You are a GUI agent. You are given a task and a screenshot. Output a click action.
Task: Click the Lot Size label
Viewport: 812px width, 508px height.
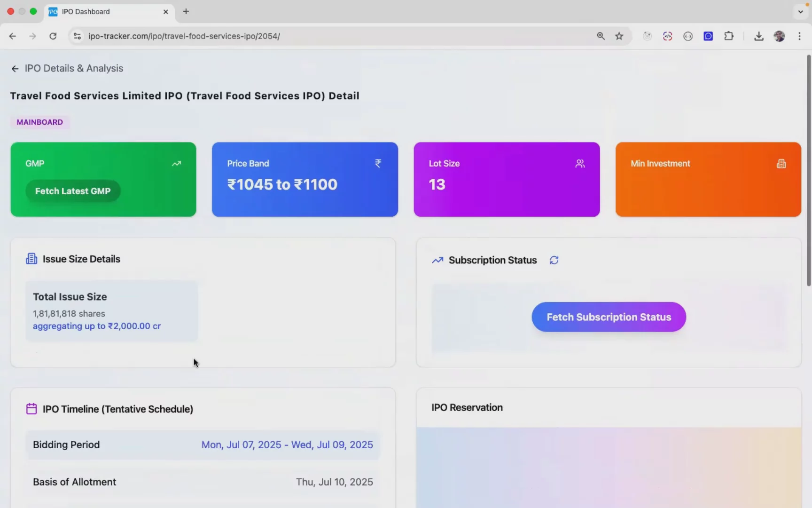444,164
